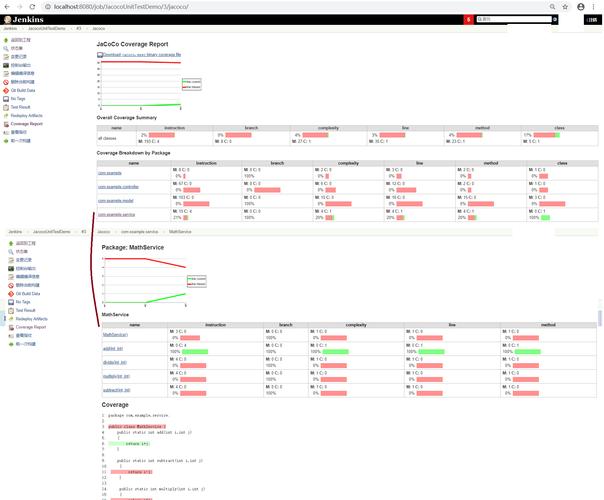Reload the page with the refresh icon
This screenshot has height=500, width=604.
click(32, 7)
